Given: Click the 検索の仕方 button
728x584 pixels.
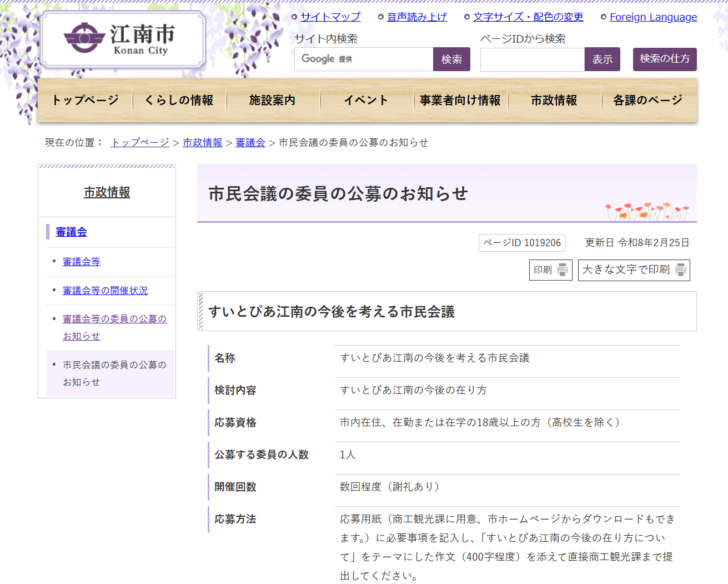Looking at the screenshot, I should tap(665, 59).
